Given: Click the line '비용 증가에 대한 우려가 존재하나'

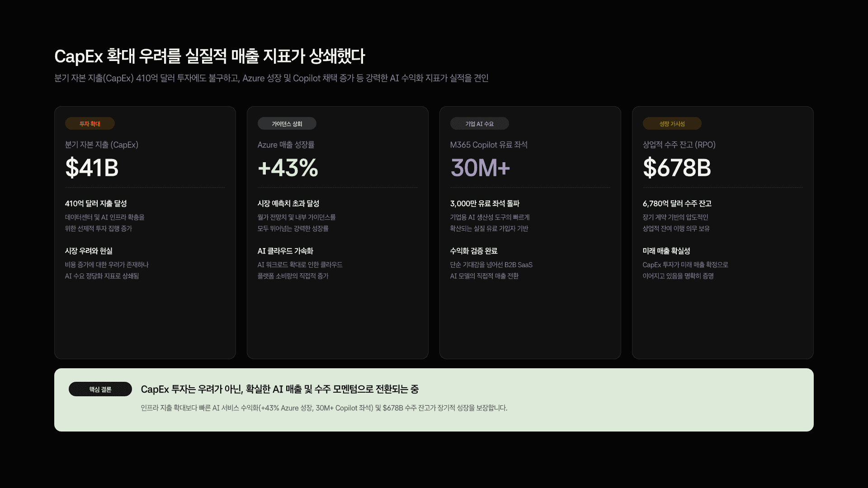Looking at the screenshot, I should [x=107, y=265].
